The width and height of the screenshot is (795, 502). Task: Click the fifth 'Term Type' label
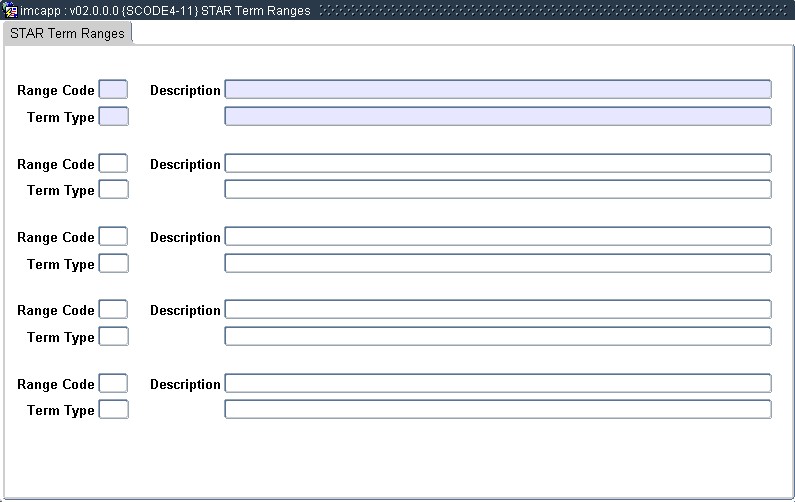click(x=61, y=410)
